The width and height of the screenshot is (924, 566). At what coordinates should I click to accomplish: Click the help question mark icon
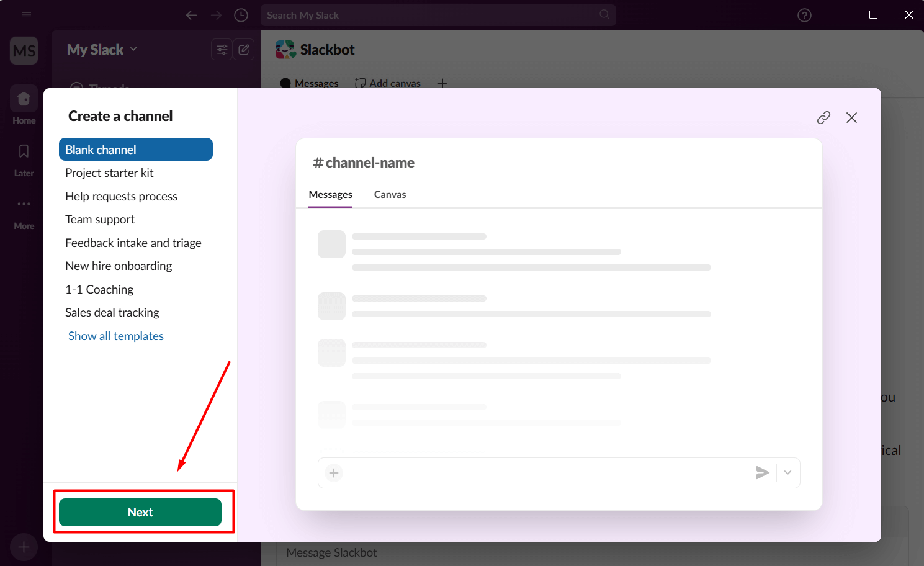(804, 15)
